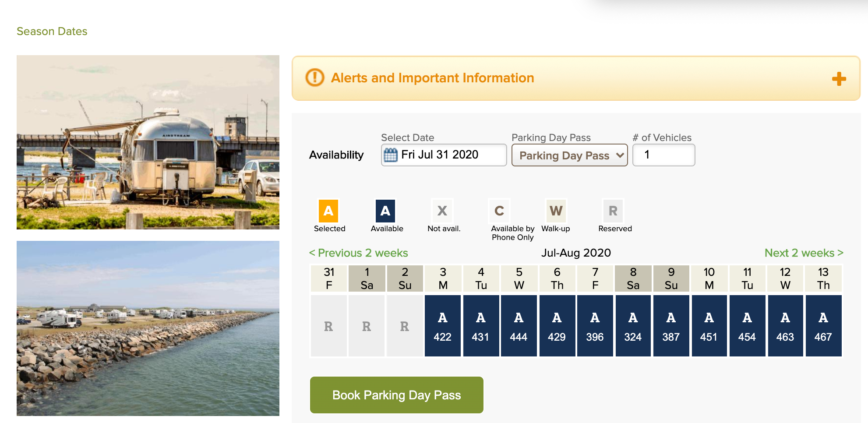
Task: Click the alert exclamation circle icon
Action: pyautogui.click(x=314, y=78)
